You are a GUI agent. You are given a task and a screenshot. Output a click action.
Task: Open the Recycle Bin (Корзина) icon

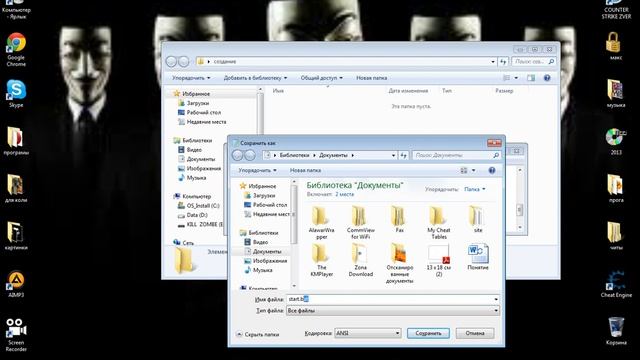[x=616, y=331]
